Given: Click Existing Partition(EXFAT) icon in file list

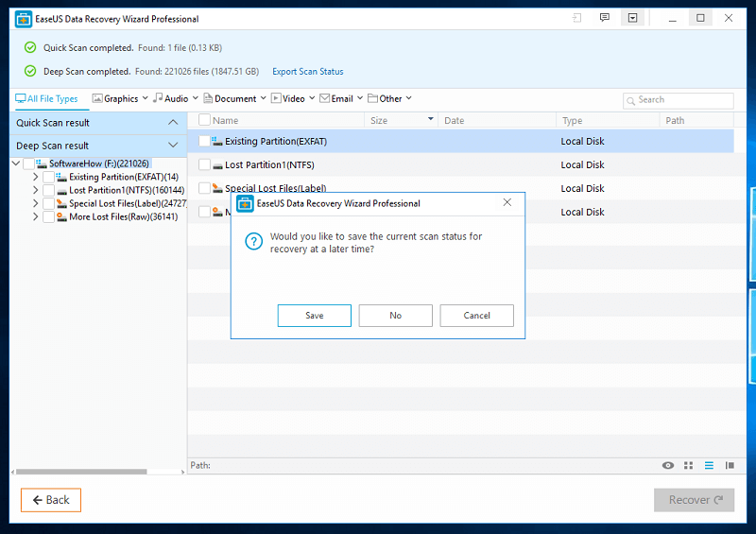Looking at the screenshot, I should pyautogui.click(x=217, y=142).
